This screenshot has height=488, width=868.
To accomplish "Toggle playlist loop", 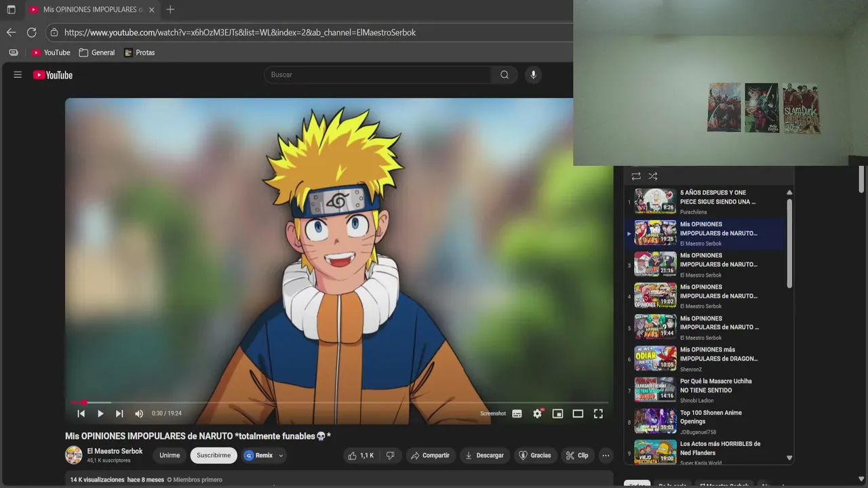I will [x=636, y=176].
